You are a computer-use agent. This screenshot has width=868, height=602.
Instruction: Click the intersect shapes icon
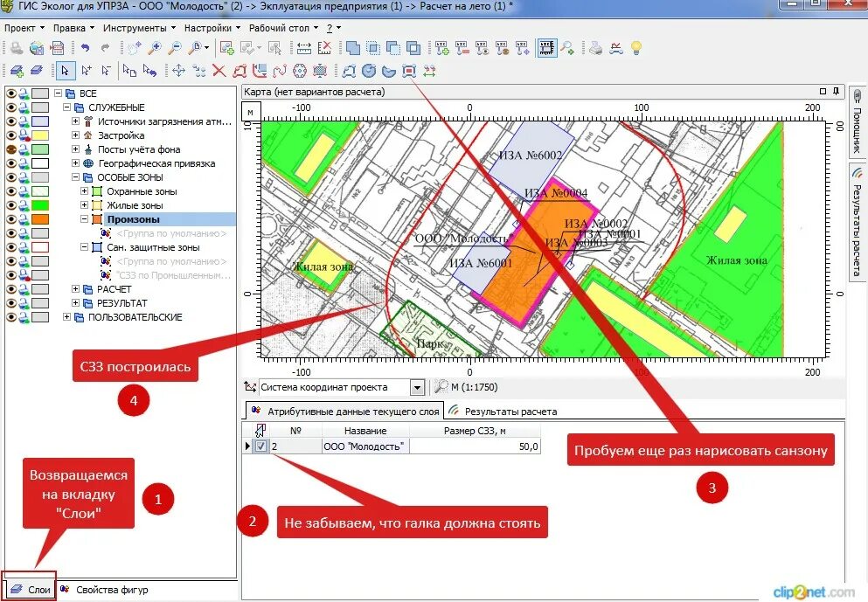(x=373, y=48)
